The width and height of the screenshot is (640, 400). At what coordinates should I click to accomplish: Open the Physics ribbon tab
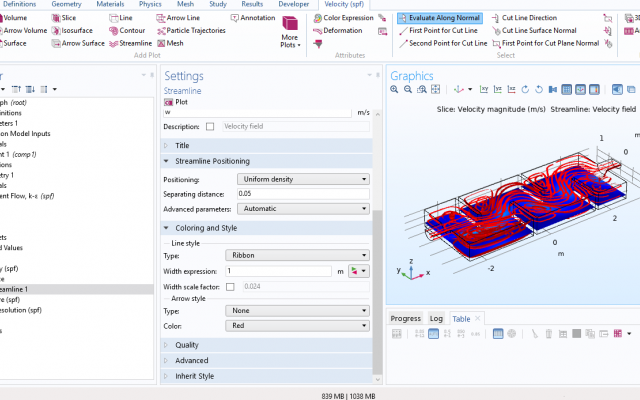(x=150, y=4)
